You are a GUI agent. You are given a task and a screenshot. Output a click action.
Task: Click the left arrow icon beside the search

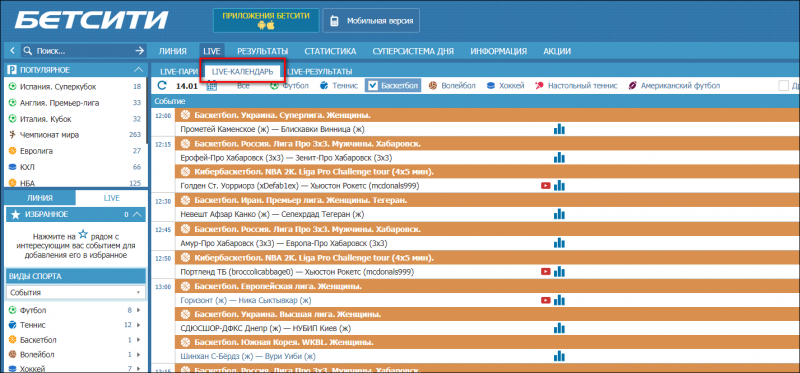click(x=12, y=51)
